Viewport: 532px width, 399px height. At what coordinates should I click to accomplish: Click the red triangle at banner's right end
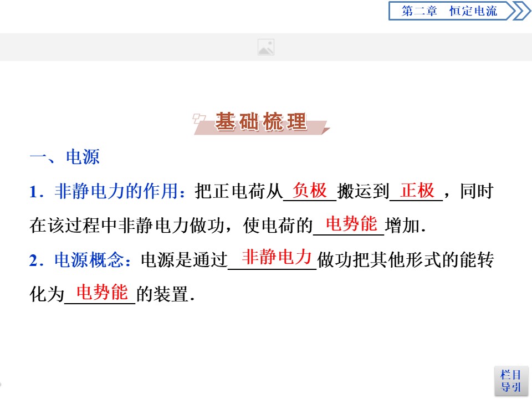[325, 130]
